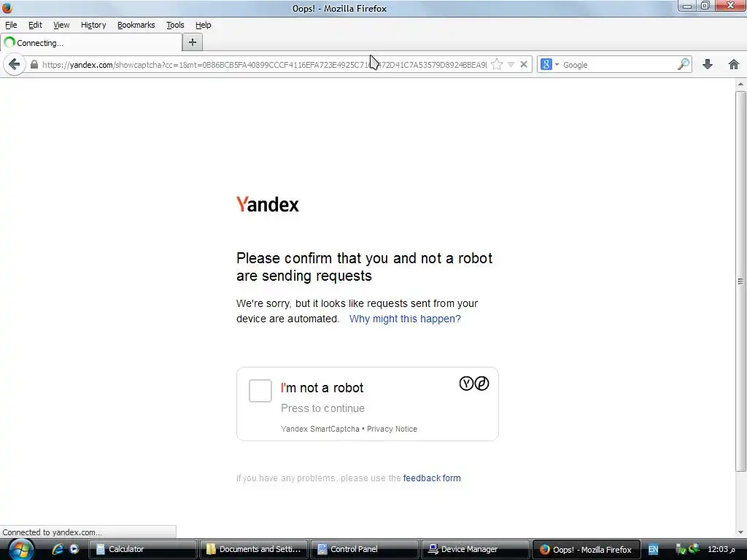Open the Tools menu
Viewport: 747px width, 560px height.
[175, 26]
